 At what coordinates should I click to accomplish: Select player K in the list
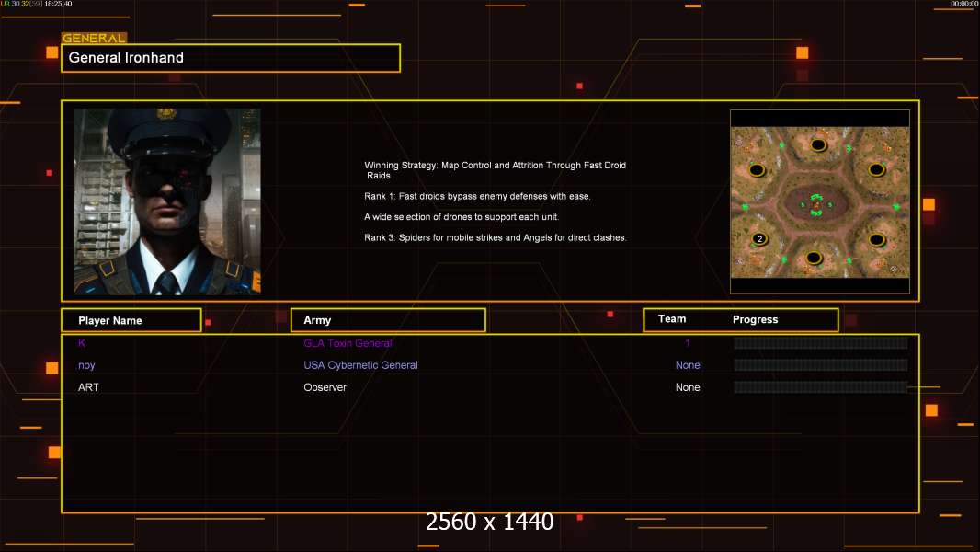click(82, 342)
